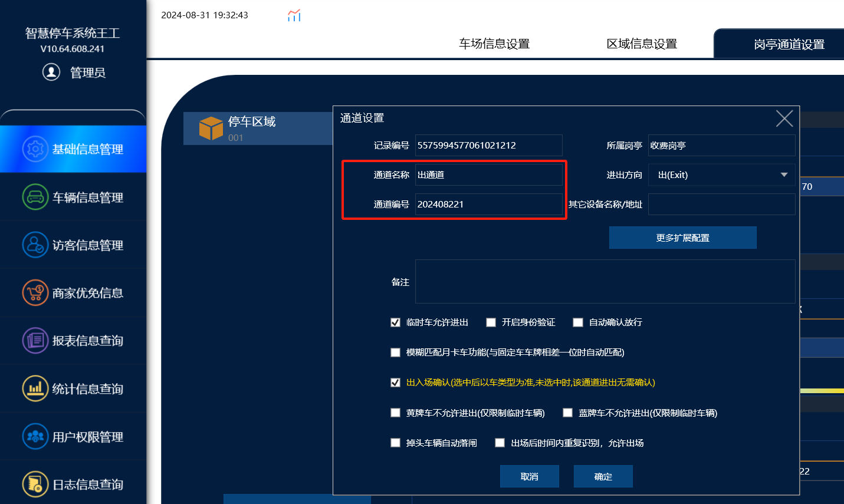Click the 取消 button

(530, 476)
